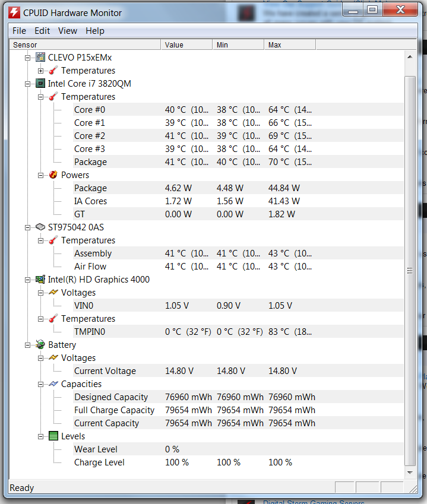427x504 pixels.
Task: Click the Battery device icon
Action: 40,344
